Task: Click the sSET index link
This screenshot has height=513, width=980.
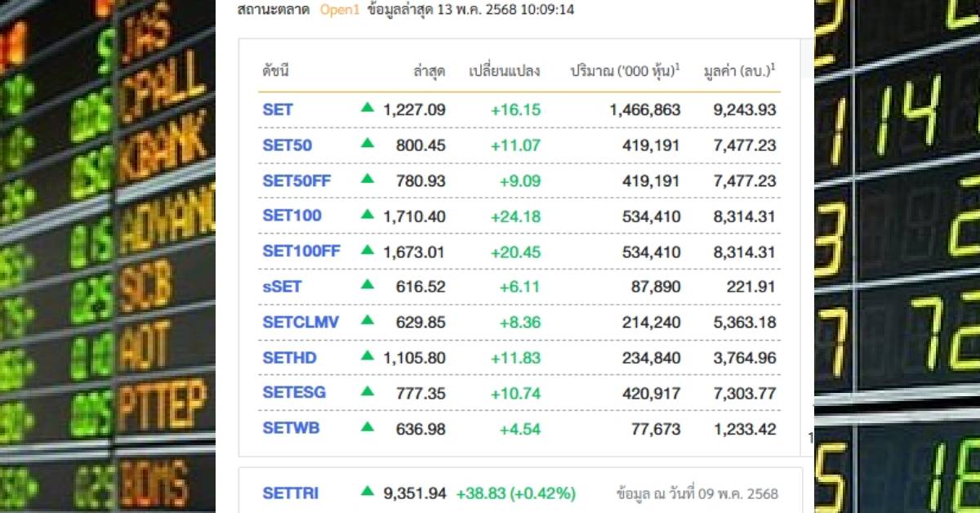Action: click(283, 287)
